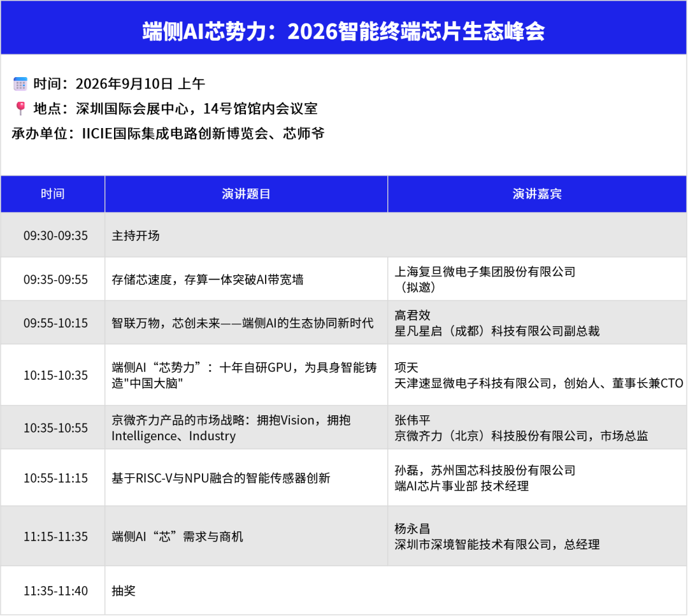Viewport: 688px width, 616px height.
Task: Click the 演讲嘉宾 column header
Action: coord(537,194)
